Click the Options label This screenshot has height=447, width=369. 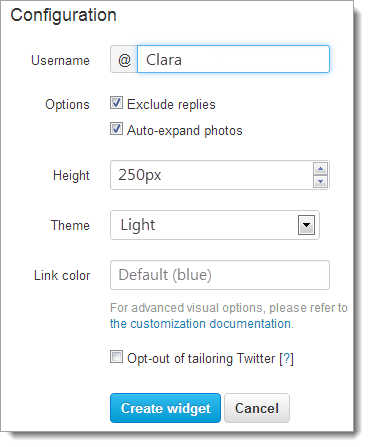pos(67,105)
